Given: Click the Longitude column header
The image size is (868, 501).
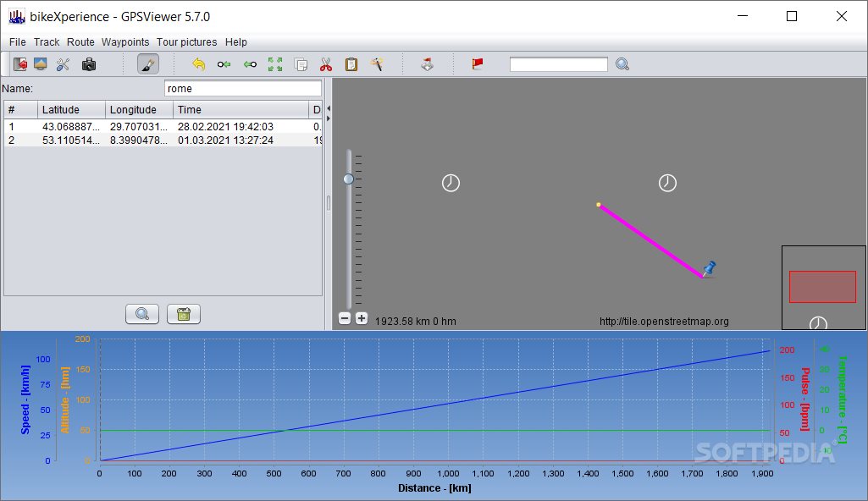Looking at the screenshot, I should click(140, 109).
